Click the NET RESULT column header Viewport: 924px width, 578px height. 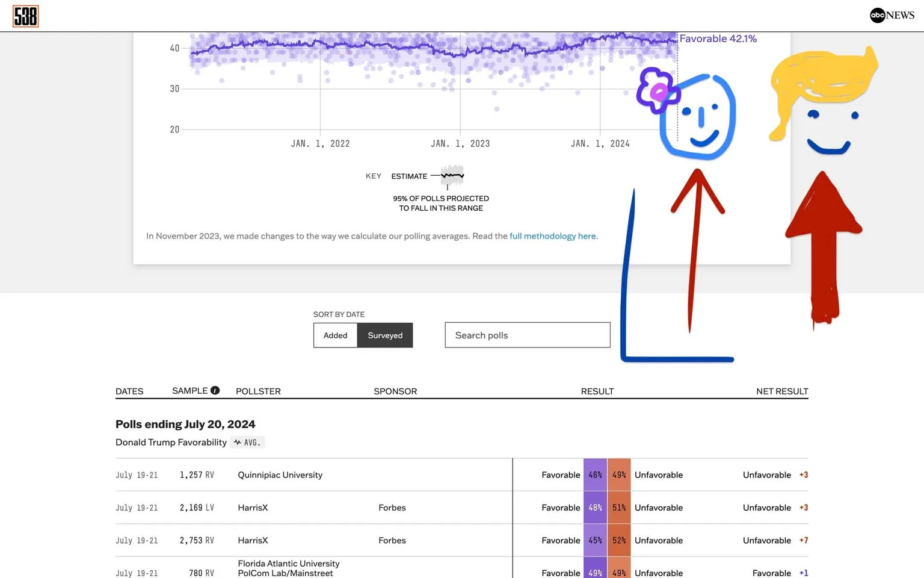(x=782, y=391)
